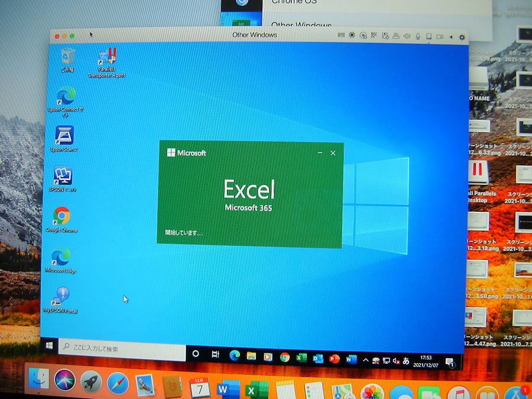532x399 pixels.
Task: Open the floppy disk device icon in the title bar
Action: 385,35
